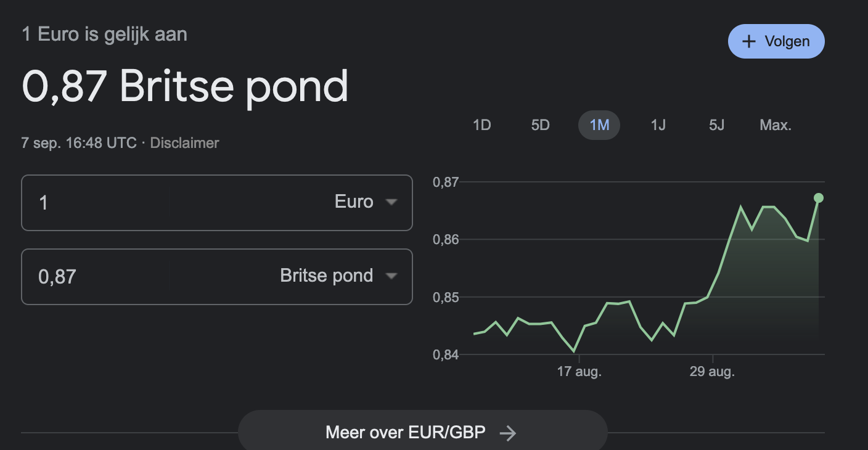Open the Disclaimer link
Screen dimensions: 868x450
[184, 143]
